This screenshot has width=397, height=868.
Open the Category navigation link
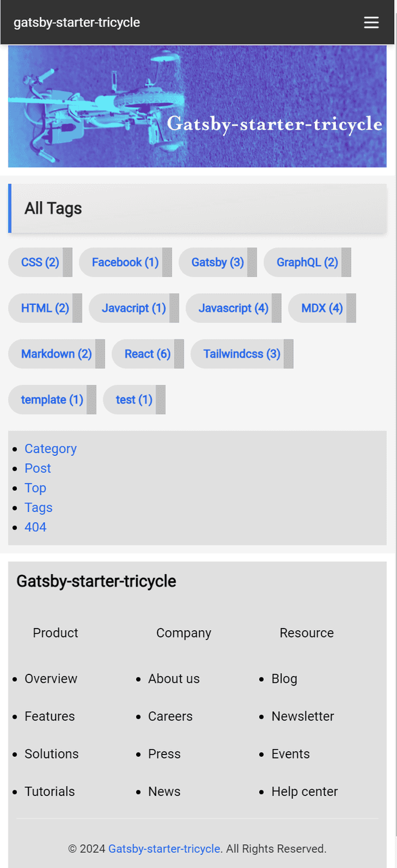pyautogui.click(x=50, y=449)
